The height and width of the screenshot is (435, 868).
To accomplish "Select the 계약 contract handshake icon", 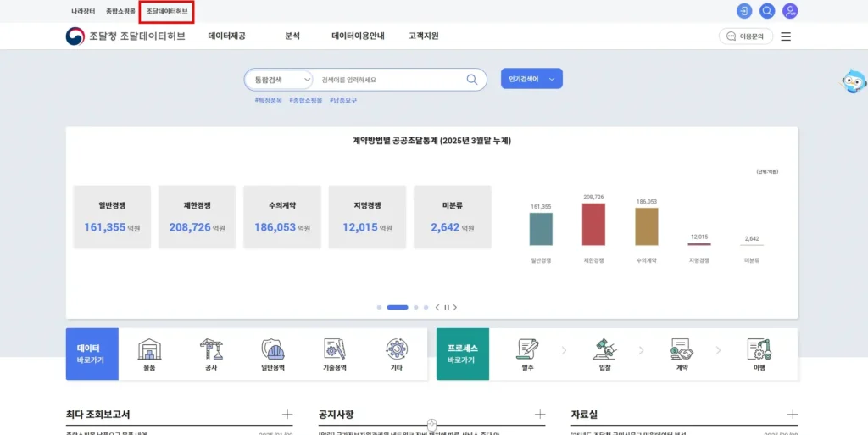I will click(x=682, y=353).
